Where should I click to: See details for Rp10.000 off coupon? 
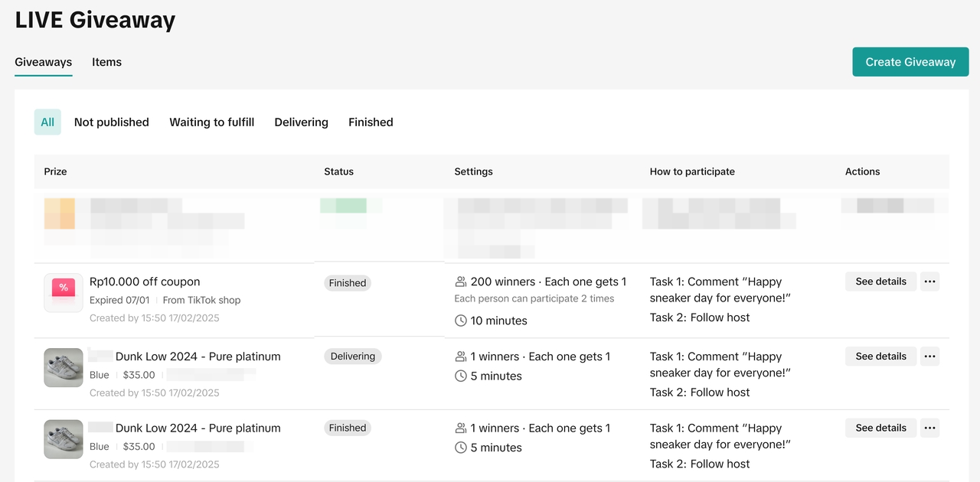click(x=880, y=282)
